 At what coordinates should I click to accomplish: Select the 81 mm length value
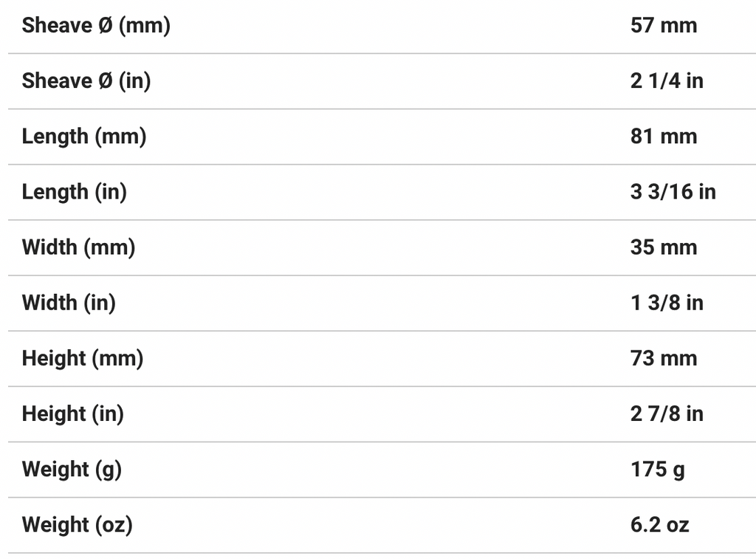click(664, 137)
